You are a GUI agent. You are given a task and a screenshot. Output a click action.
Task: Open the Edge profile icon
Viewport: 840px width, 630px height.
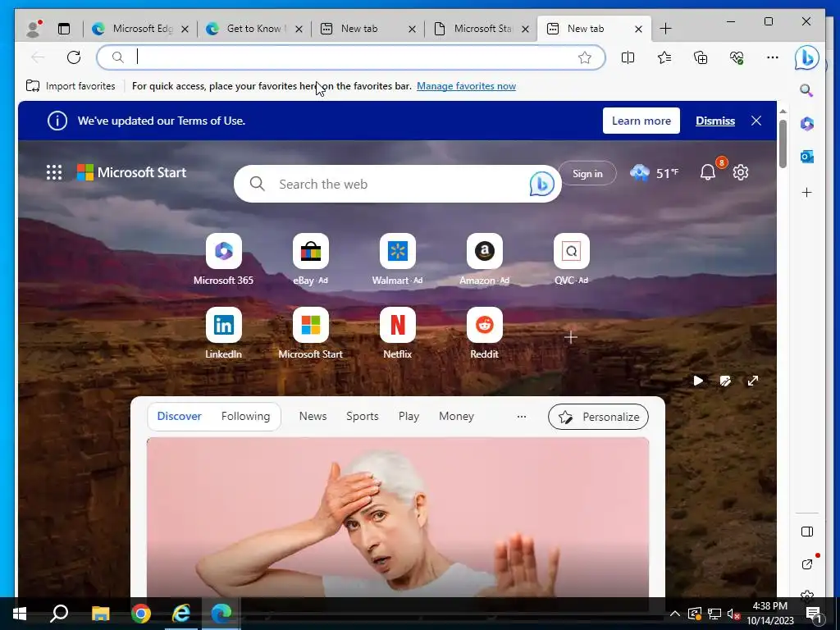(x=34, y=29)
